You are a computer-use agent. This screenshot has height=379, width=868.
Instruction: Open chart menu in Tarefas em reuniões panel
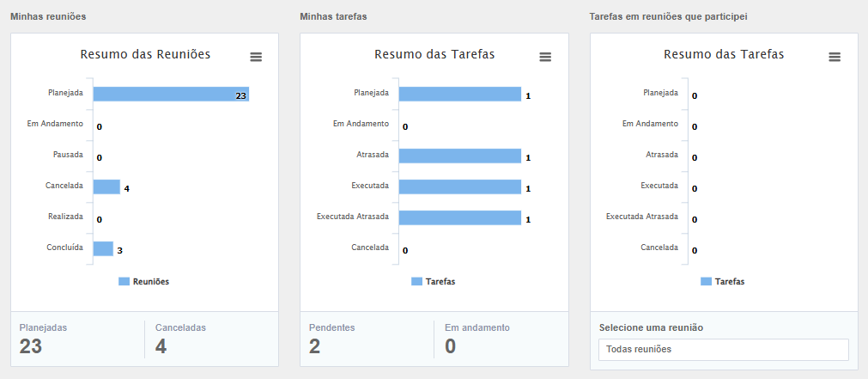[835, 57]
